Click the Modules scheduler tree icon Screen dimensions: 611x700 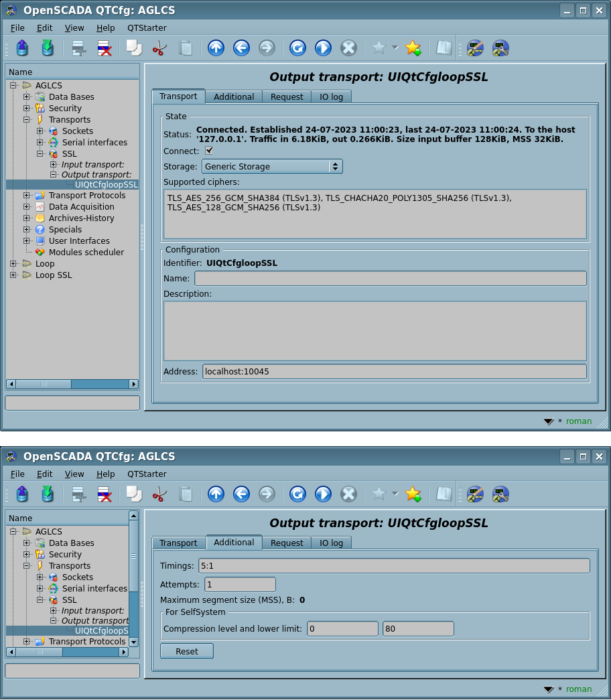tap(40, 253)
